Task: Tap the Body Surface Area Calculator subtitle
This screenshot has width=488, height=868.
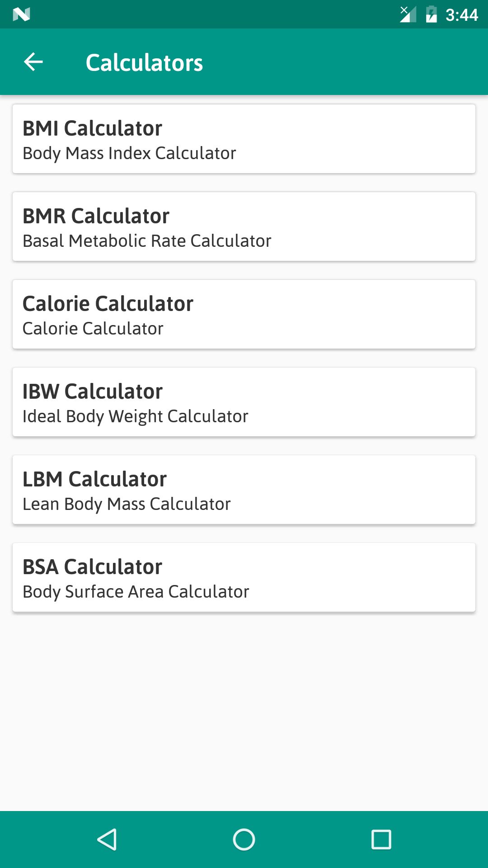Action: click(136, 592)
